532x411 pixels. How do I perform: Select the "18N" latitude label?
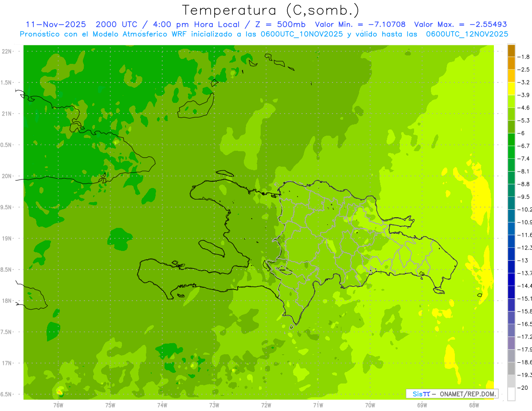click(7, 301)
